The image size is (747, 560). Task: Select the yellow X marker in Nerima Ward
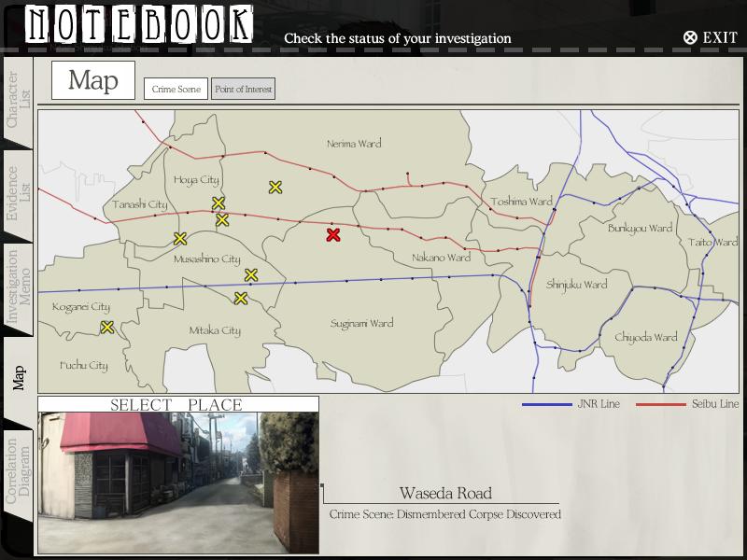pos(275,188)
